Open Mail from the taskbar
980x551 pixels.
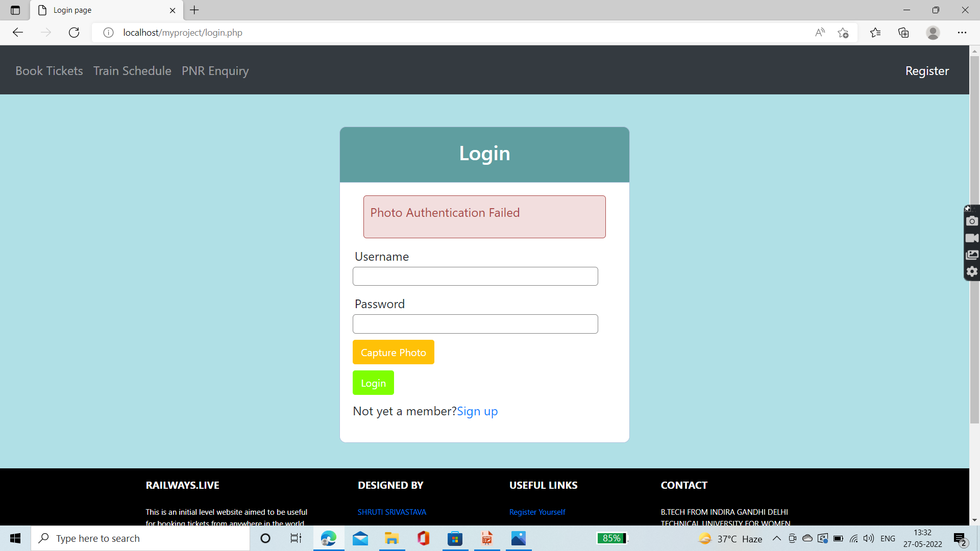click(x=360, y=538)
